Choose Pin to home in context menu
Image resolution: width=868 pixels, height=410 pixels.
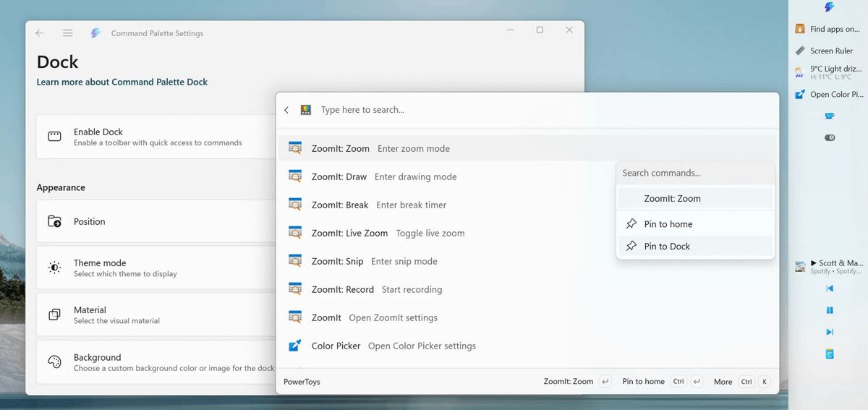(x=695, y=224)
